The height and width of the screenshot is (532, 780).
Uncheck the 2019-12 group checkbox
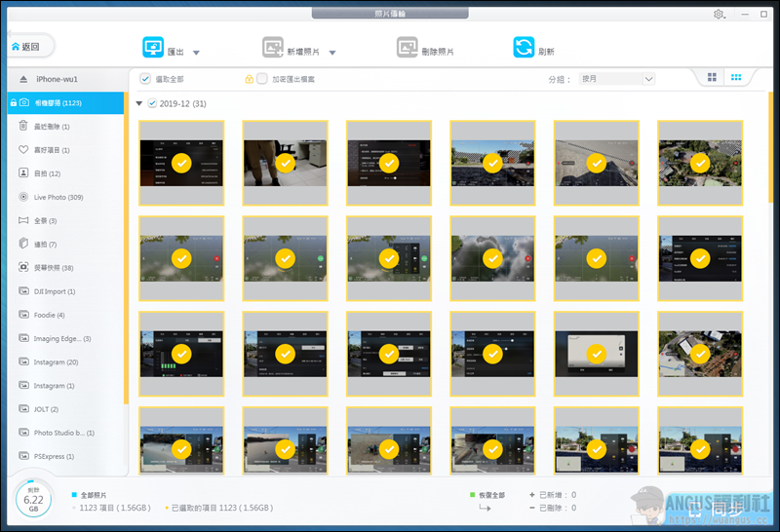point(151,103)
